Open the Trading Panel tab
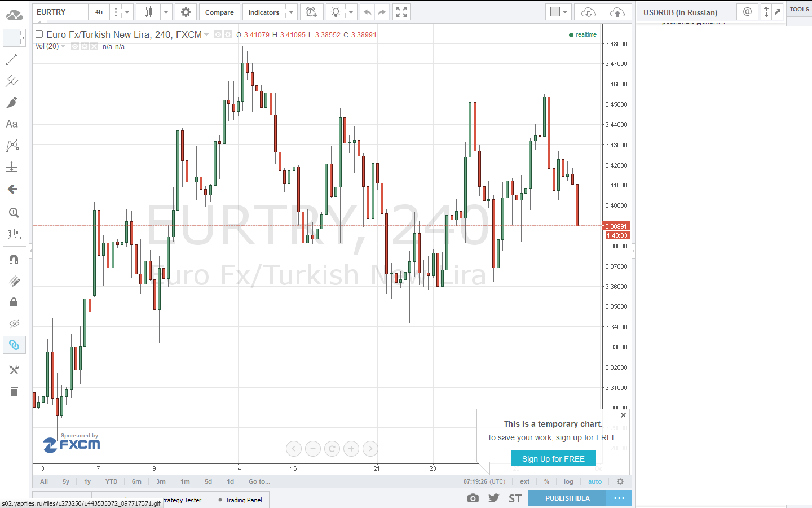Viewport: 812px width, 508px height. click(240, 500)
